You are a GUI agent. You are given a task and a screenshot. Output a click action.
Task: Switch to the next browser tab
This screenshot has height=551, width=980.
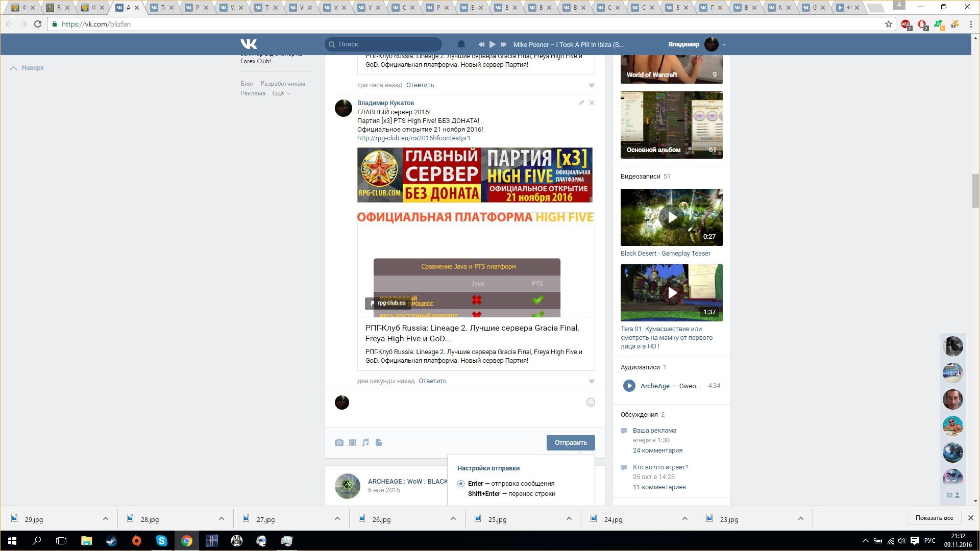(x=159, y=8)
